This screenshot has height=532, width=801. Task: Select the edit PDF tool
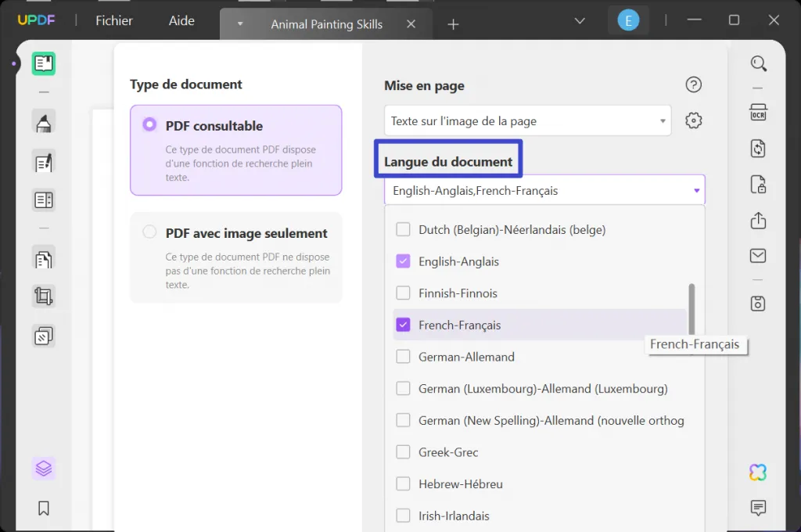43,162
